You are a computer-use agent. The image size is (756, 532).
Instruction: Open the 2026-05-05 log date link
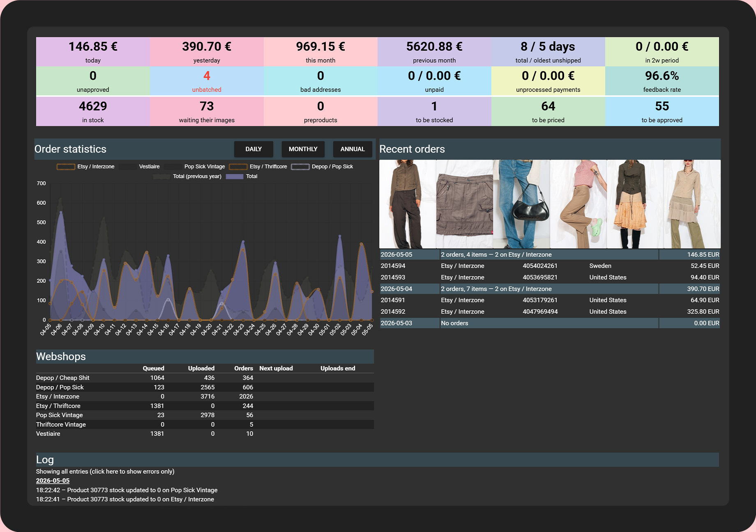pos(53,481)
